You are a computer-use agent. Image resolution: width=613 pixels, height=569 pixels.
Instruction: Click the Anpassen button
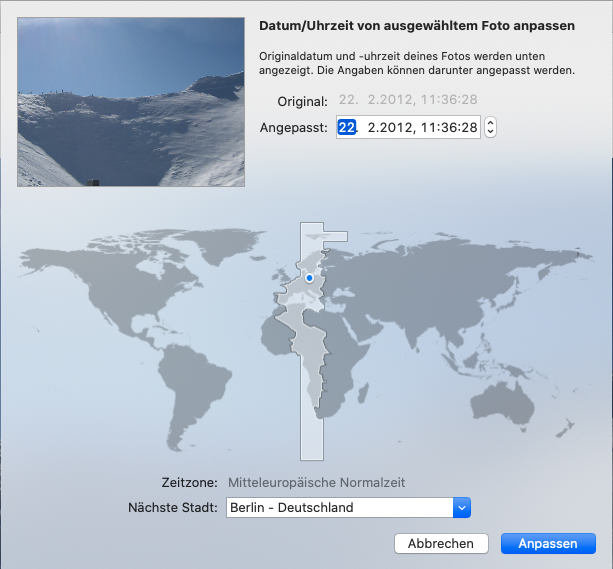(x=548, y=544)
